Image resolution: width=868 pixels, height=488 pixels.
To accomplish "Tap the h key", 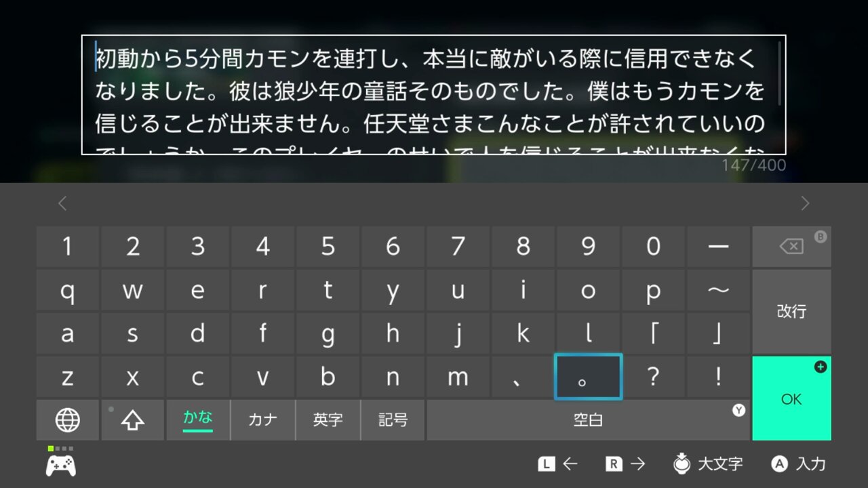I will [393, 333].
